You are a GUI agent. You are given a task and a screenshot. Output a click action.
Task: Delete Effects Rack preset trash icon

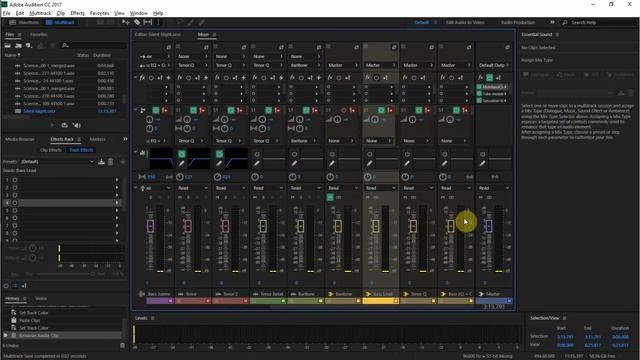111,162
